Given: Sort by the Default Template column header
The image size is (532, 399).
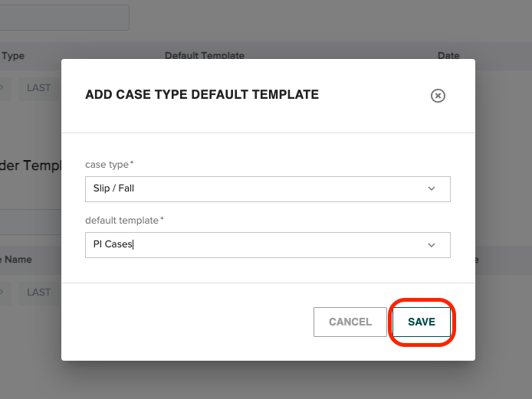Looking at the screenshot, I should click(x=204, y=56).
